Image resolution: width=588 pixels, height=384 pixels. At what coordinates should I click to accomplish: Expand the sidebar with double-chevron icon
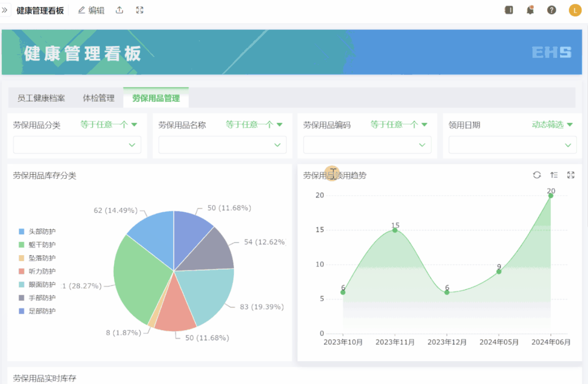click(x=5, y=10)
